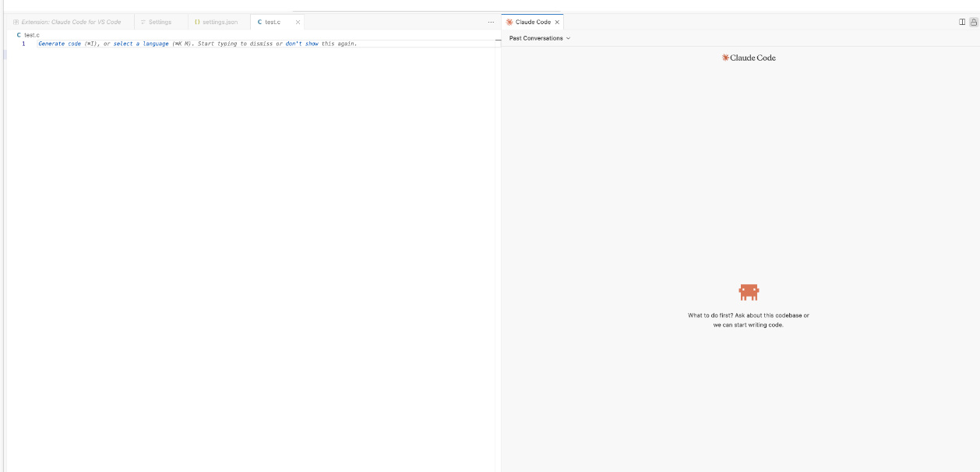Image resolution: width=980 pixels, height=472 pixels.
Task: Click the split editor layout icon
Action: pos(962,22)
